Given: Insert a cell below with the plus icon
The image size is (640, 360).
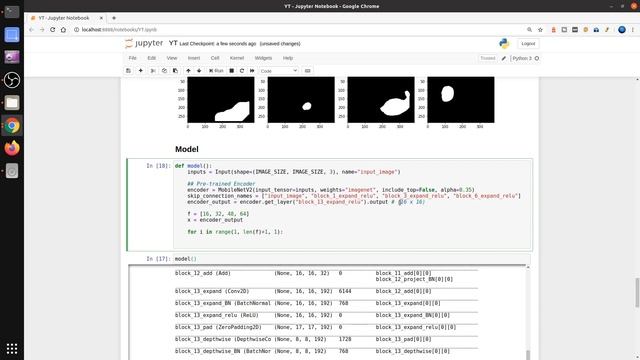Looking at the screenshot, I should (140, 71).
